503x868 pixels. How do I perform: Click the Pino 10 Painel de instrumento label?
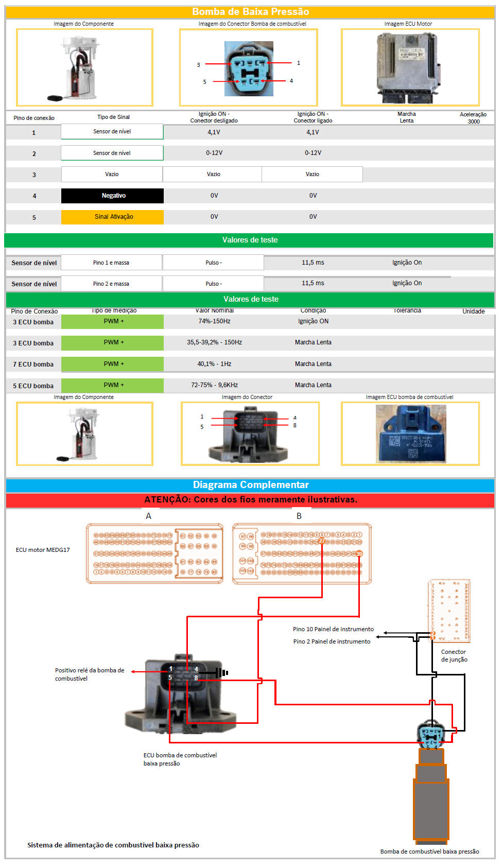coord(333,629)
